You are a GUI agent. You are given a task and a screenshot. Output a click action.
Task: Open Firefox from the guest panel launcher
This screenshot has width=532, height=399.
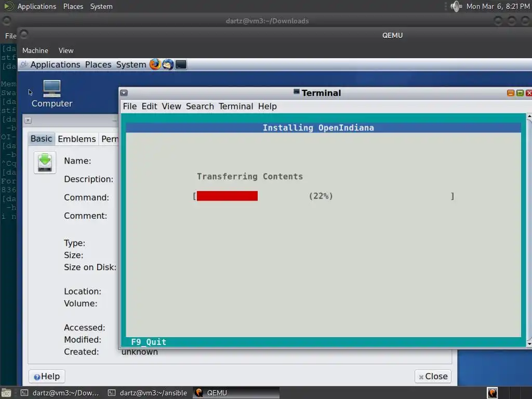point(155,64)
